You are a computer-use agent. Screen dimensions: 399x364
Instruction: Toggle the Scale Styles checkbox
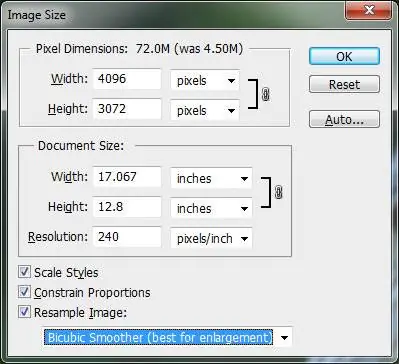24,272
